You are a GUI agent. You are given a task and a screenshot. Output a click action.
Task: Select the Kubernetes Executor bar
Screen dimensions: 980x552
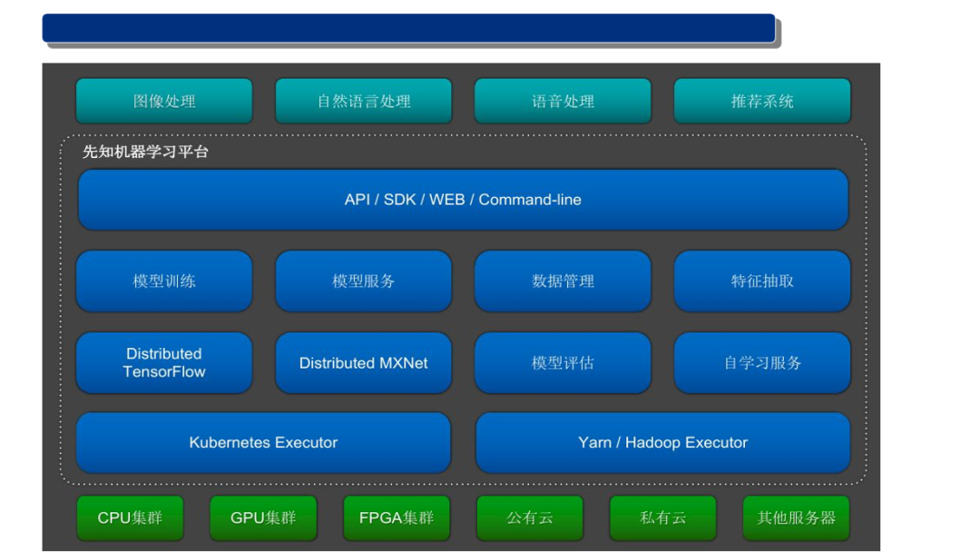point(263,443)
